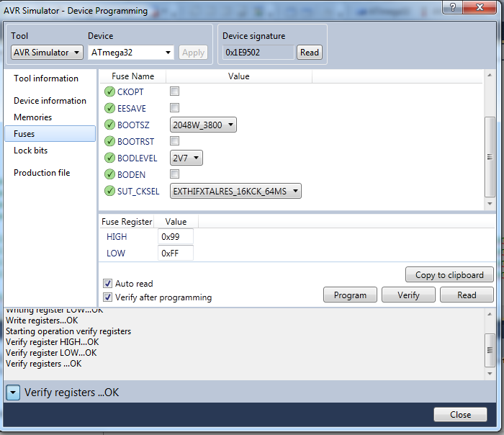Click the log output scroll up arrow

490,314
